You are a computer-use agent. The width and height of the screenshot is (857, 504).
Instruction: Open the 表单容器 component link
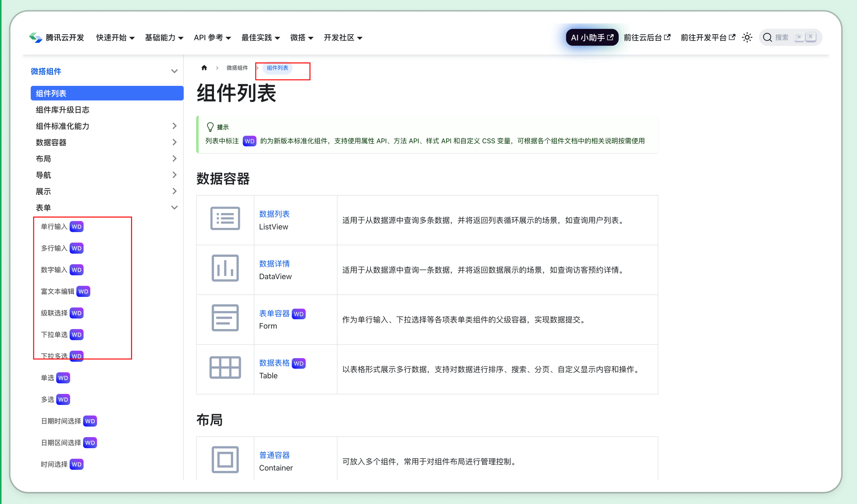click(274, 313)
